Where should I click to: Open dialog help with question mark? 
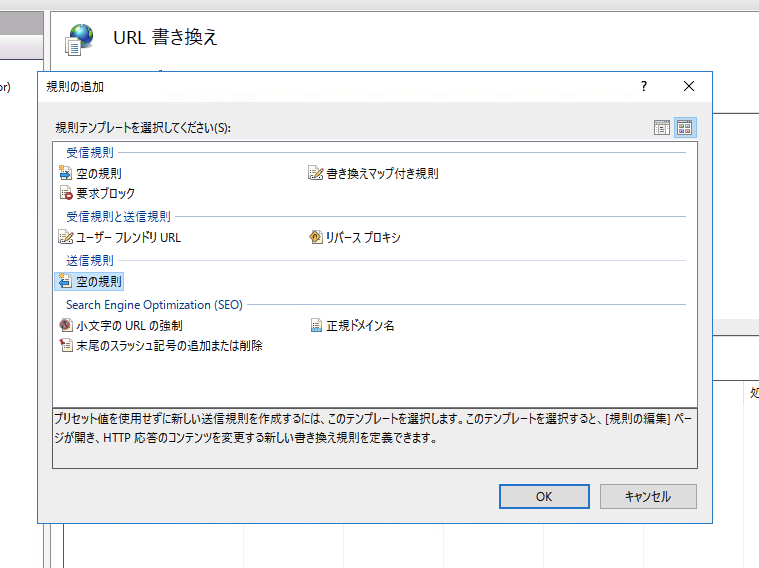click(x=644, y=86)
